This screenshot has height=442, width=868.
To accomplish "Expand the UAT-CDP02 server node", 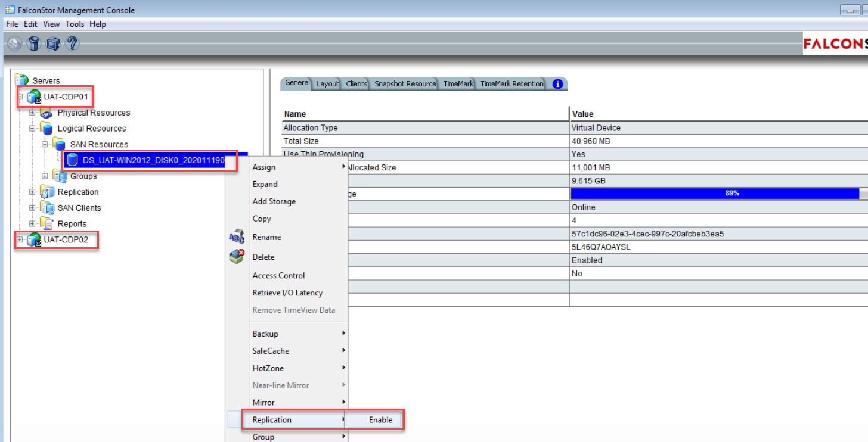I will point(20,240).
